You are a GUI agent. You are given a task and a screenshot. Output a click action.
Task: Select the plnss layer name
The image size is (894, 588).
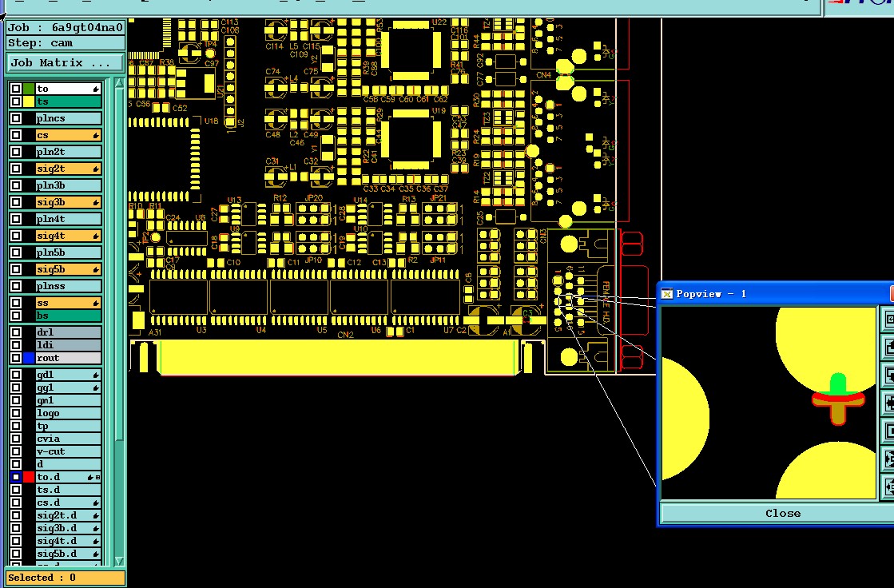pos(69,286)
